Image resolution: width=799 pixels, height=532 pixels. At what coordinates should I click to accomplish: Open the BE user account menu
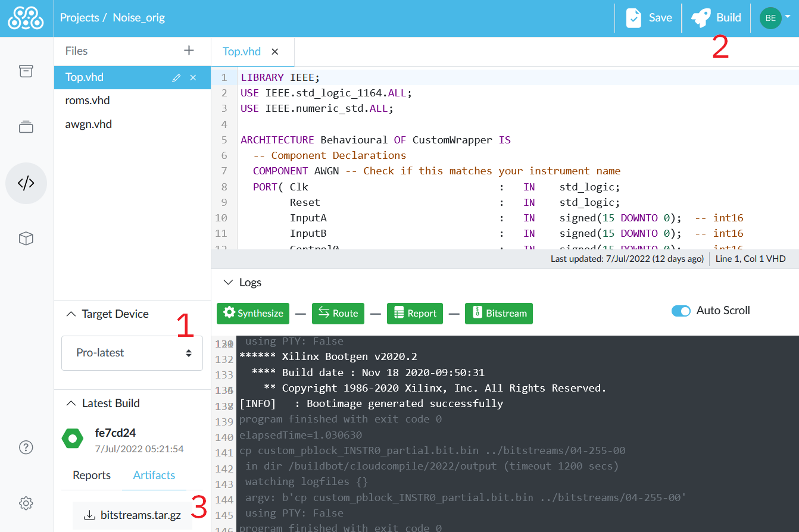tap(775, 18)
